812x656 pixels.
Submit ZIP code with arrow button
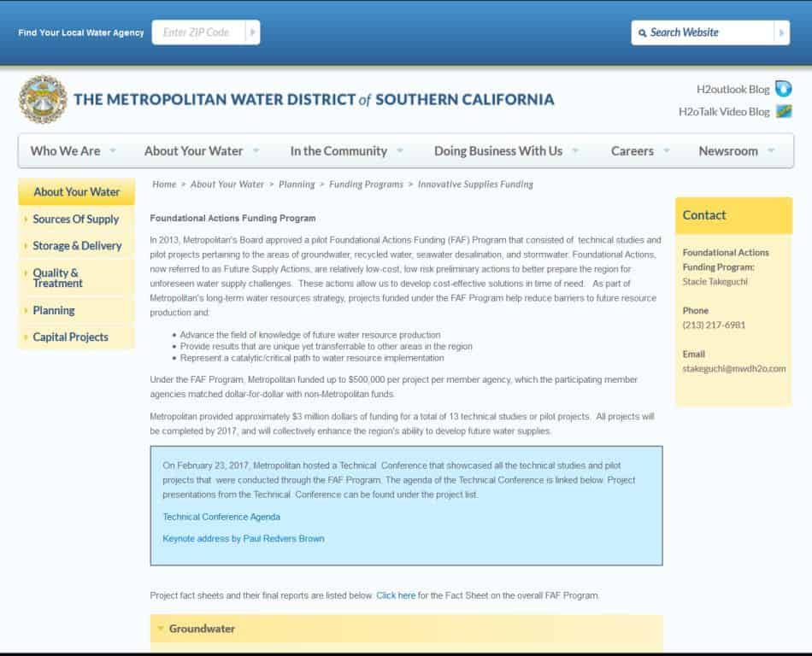click(252, 32)
